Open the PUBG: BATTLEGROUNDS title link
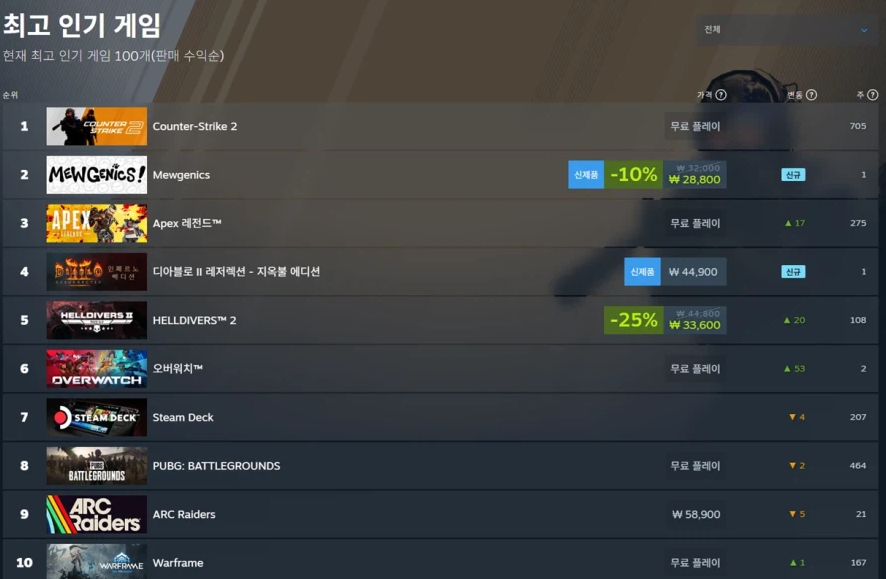886x579 pixels. coord(216,466)
